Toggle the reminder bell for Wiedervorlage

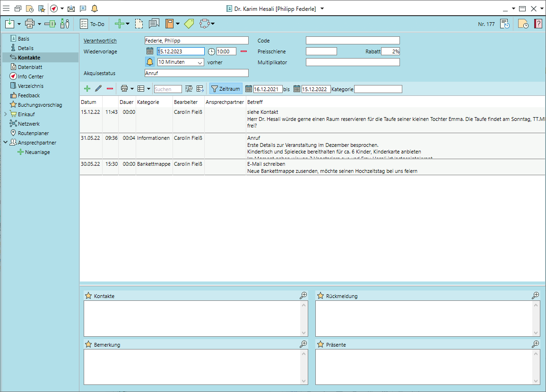[x=150, y=62]
